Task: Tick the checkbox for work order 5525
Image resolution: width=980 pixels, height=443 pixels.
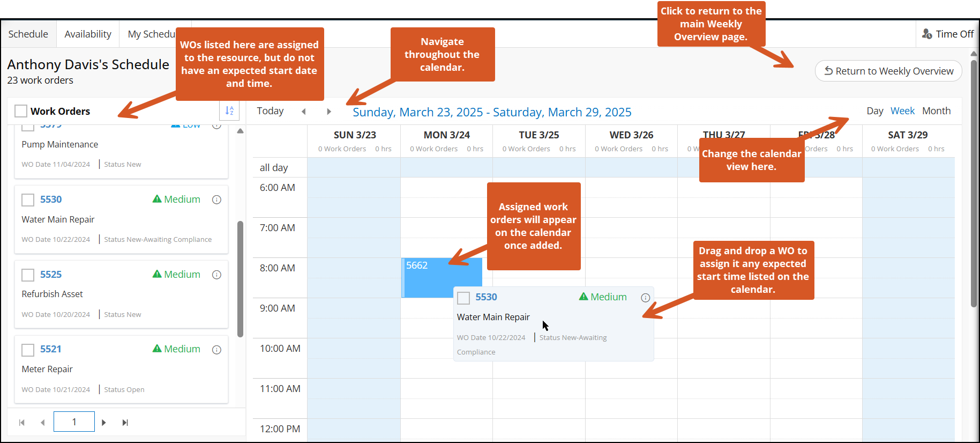Action: coord(28,275)
